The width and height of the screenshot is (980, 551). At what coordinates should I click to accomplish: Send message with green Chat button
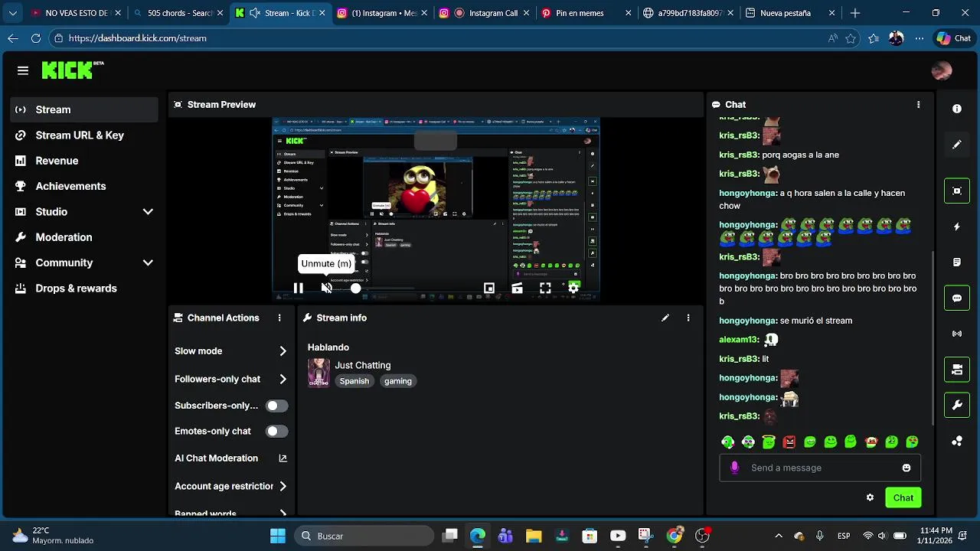[x=903, y=497]
